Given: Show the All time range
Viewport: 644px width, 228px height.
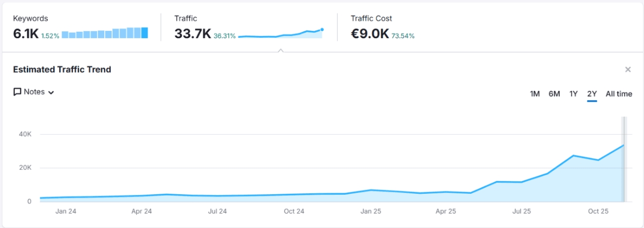Looking at the screenshot, I should click(x=619, y=94).
